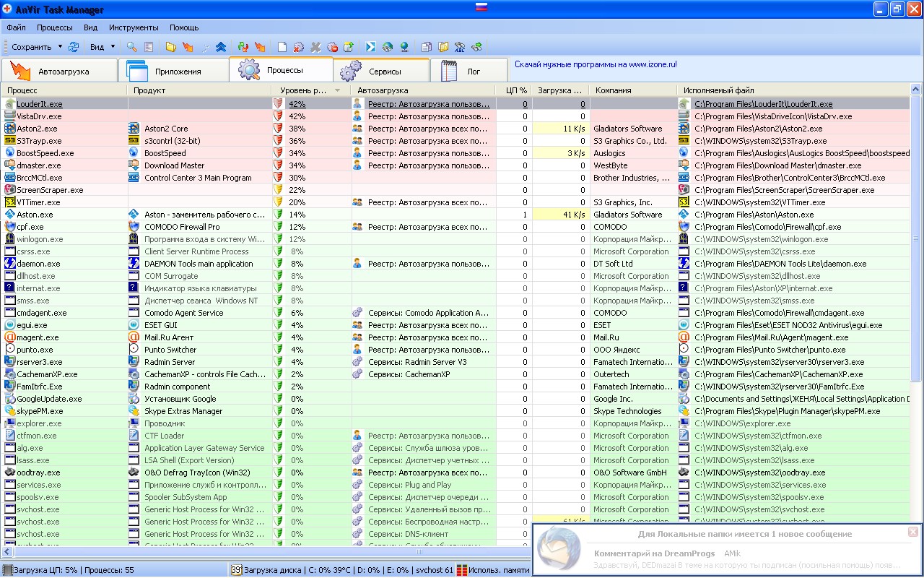Open the Инструменты menu

coord(134,27)
